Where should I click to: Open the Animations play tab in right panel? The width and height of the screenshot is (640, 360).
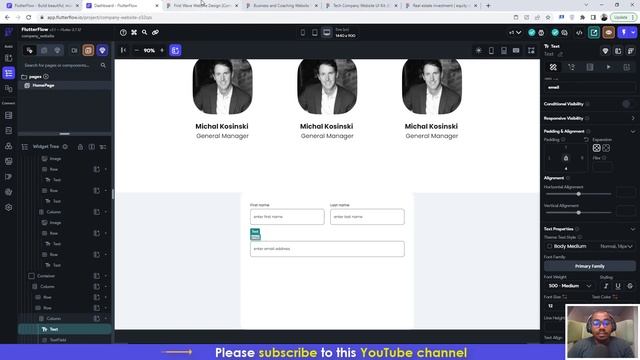click(x=609, y=67)
